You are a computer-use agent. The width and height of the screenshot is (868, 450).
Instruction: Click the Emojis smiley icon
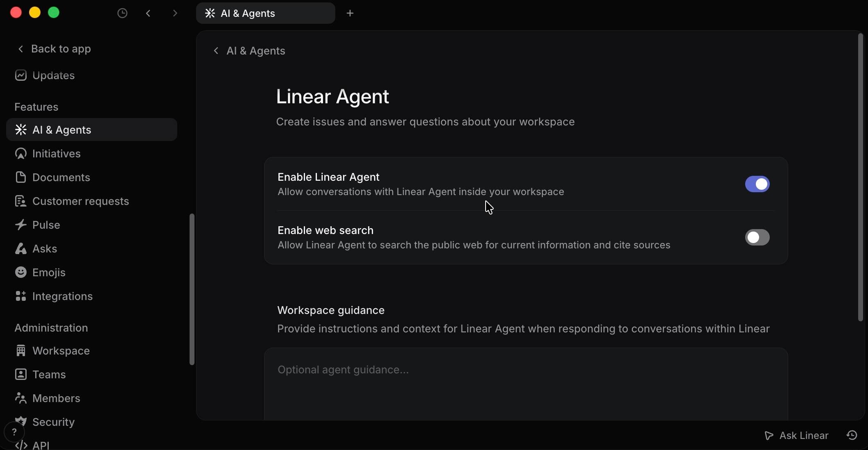pos(20,273)
